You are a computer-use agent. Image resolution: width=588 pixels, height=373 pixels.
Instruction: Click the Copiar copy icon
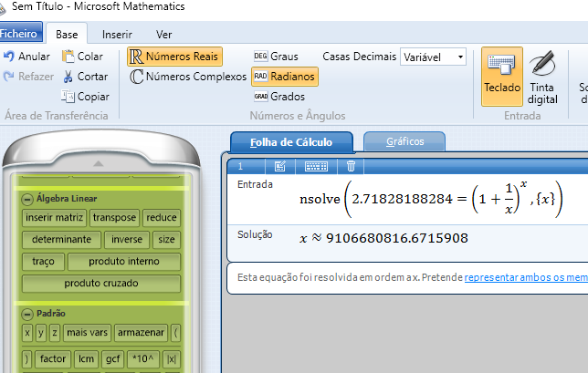68,97
